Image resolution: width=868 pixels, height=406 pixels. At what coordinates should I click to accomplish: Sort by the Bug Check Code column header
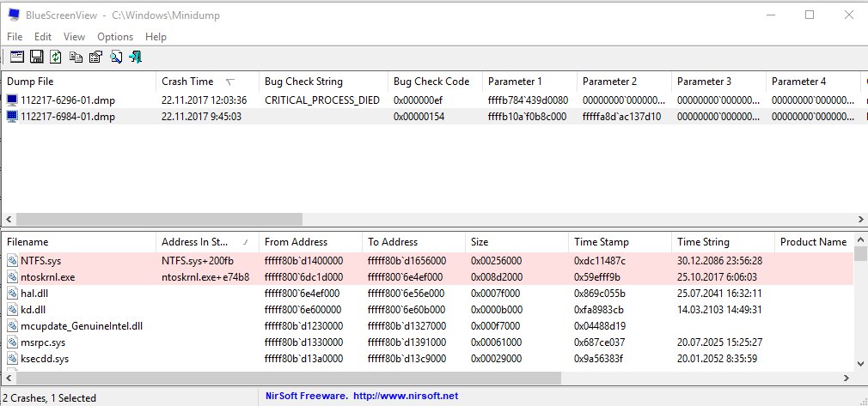[x=435, y=82]
